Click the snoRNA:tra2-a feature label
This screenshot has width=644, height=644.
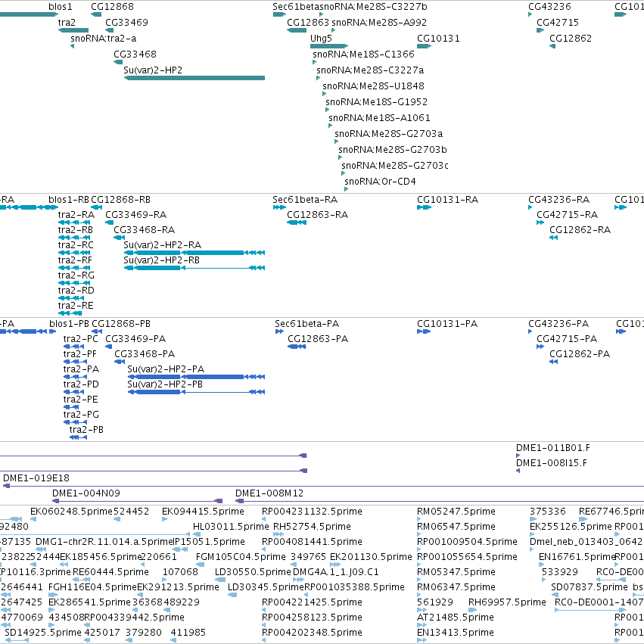click(103, 39)
